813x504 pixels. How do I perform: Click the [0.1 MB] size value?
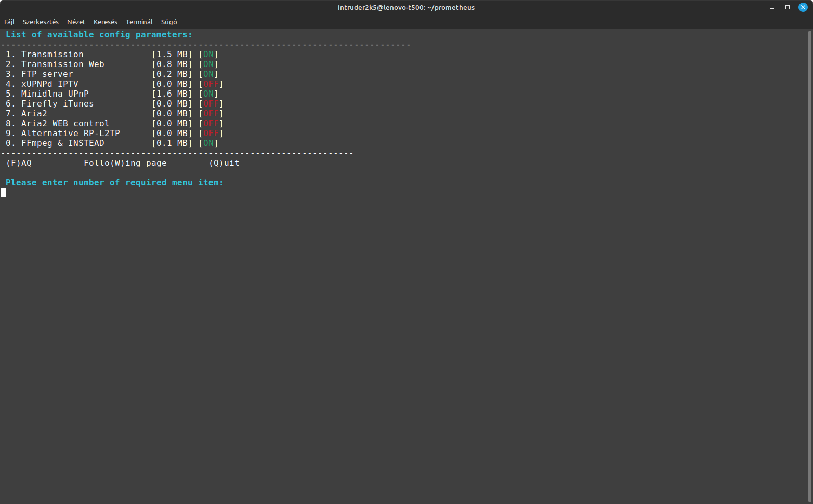point(172,143)
